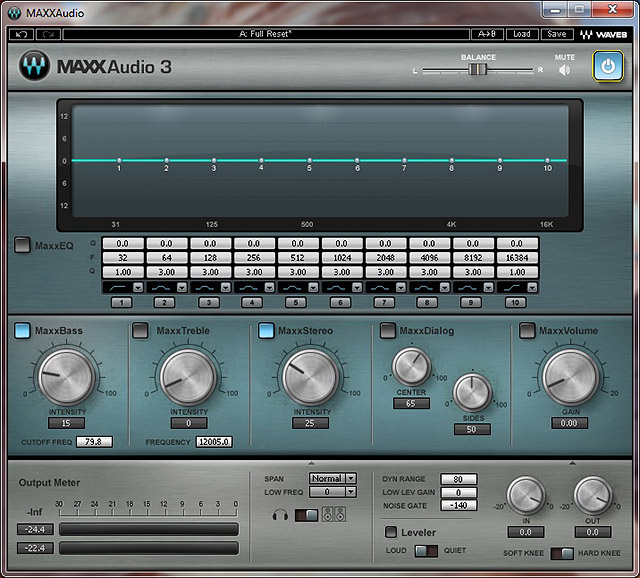Select EQ band 4 button

(x=252, y=302)
